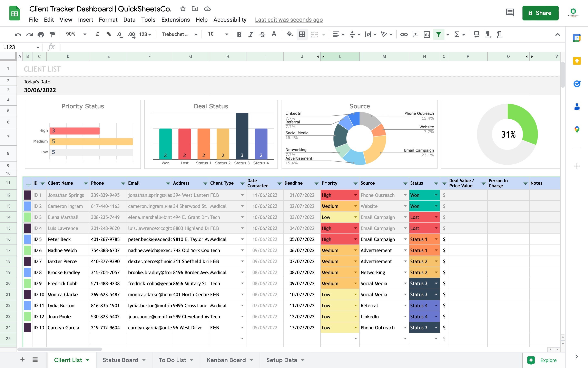Open Google Maps side panel
This screenshot has width=588, height=368.
tap(577, 129)
